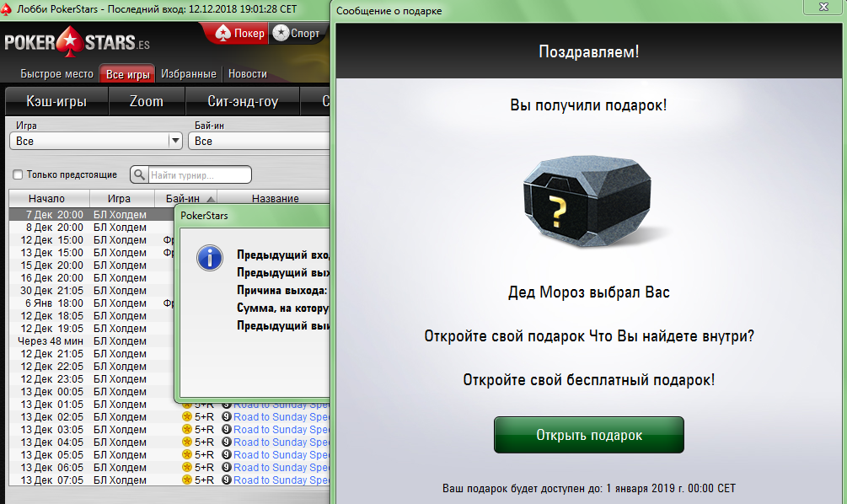Open the Быстрое место tab

[56, 74]
